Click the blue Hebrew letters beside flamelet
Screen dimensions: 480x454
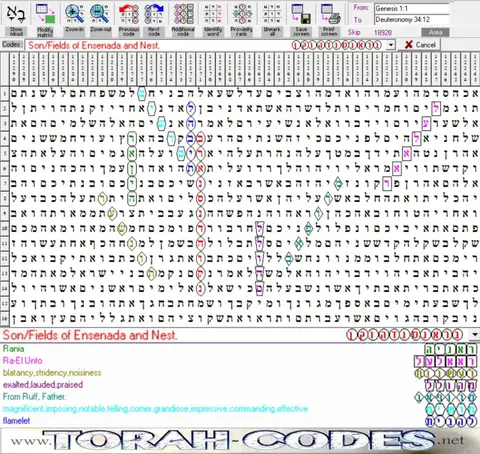click(451, 421)
